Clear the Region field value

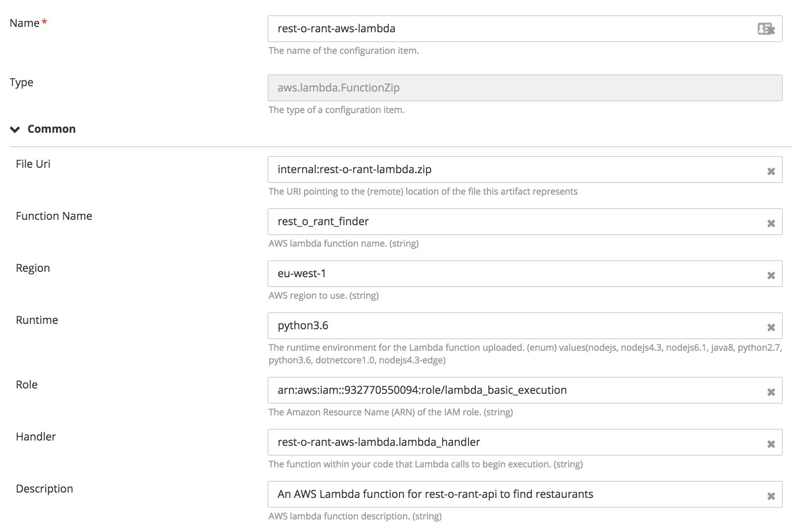[x=771, y=275]
